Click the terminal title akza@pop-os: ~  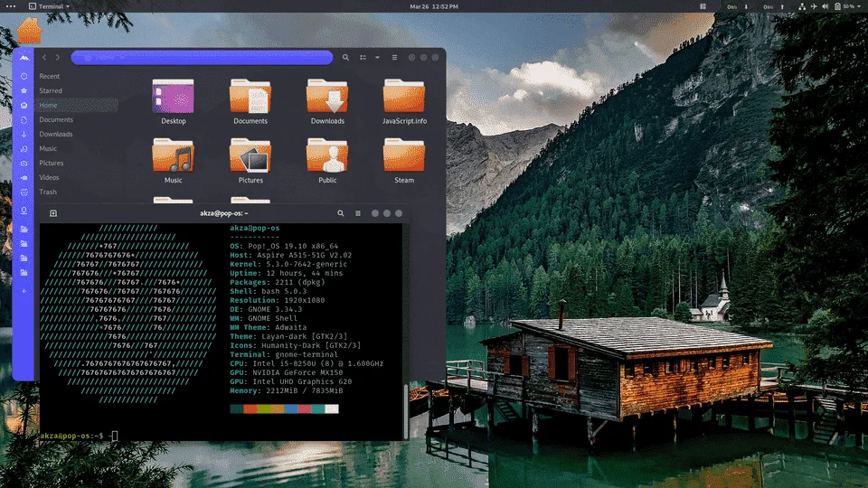click(224, 213)
